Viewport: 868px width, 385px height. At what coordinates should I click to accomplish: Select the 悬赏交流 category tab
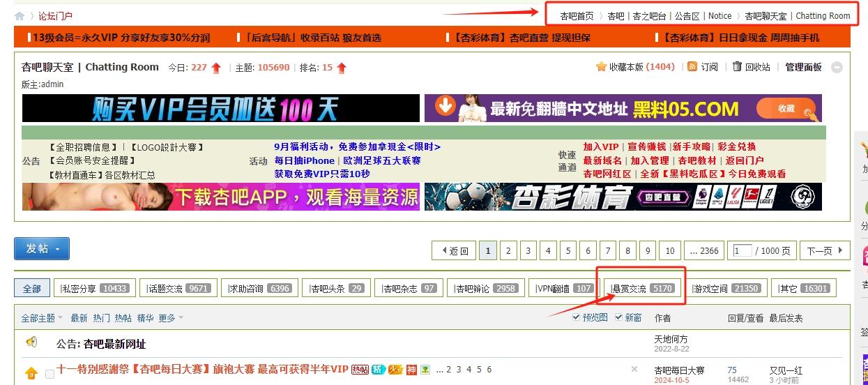[x=641, y=289]
